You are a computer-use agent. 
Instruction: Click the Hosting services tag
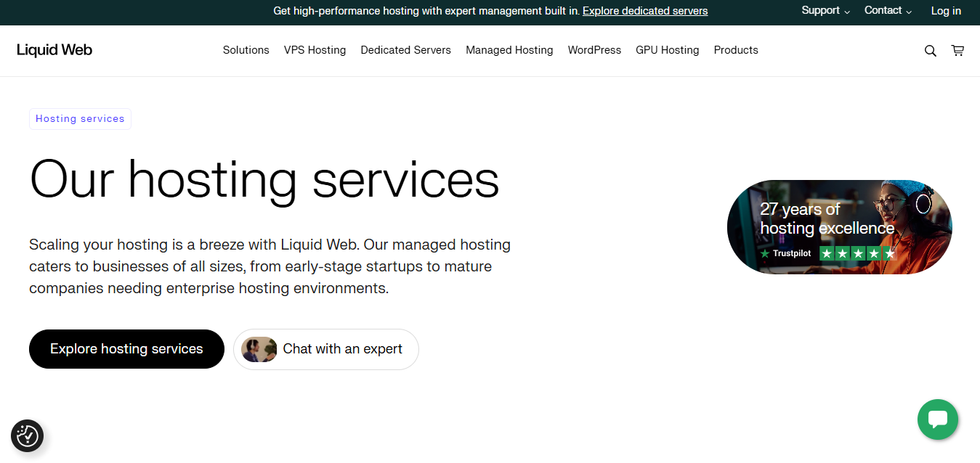tap(80, 119)
